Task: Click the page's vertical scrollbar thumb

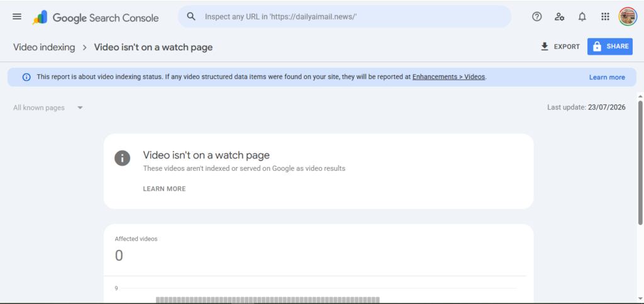Action: [640, 162]
